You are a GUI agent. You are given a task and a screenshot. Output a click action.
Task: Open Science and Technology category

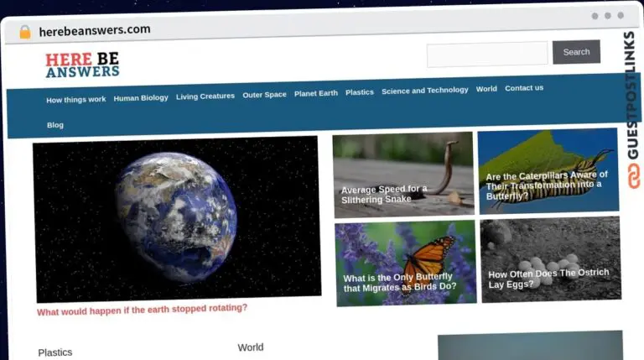tap(424, 91)
